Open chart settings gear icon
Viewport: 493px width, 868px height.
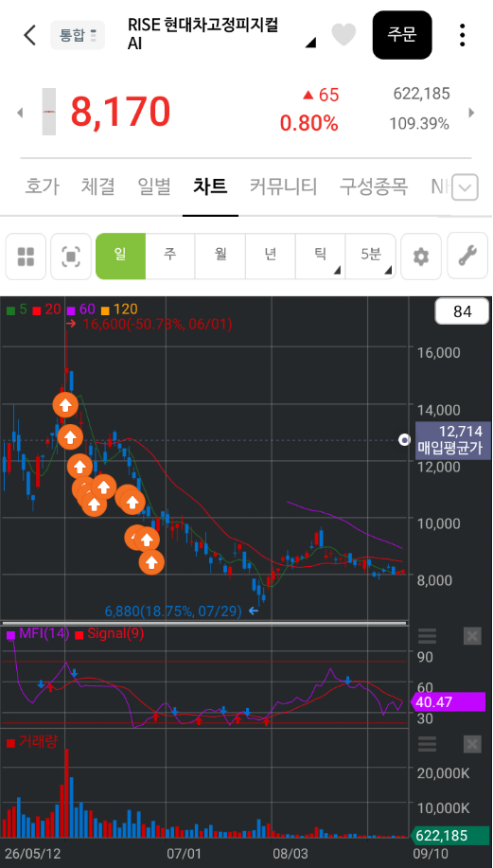[x=421, y=257]
